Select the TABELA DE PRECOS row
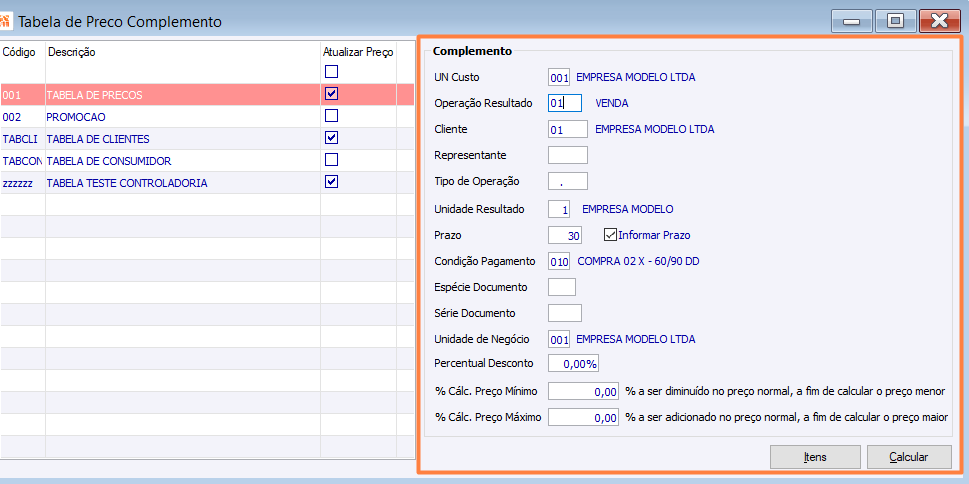 click(207, 95)
